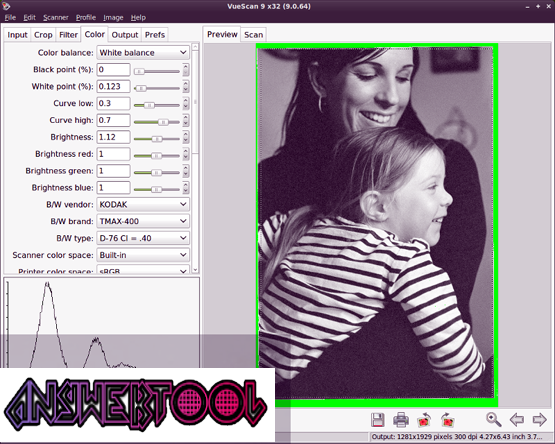
Task: Click the Output status bar text
Action: point(457,437)
